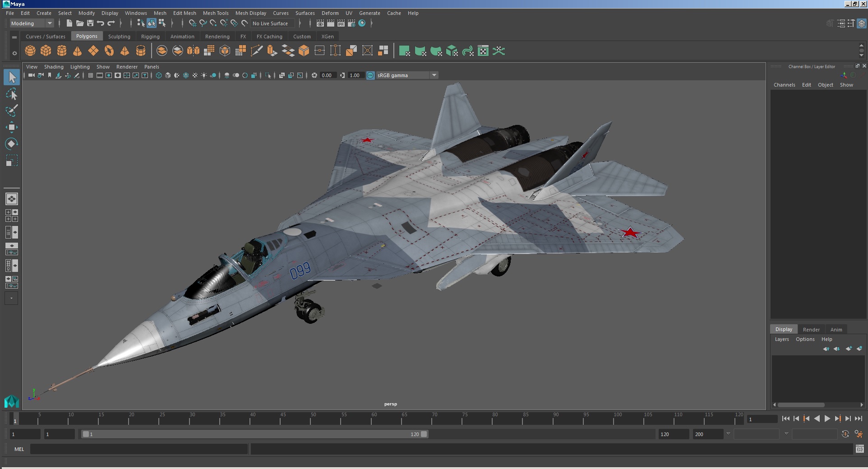Click the Save Scene disk icon
Screen dimensions: 868x469
(x=90, y=23)
